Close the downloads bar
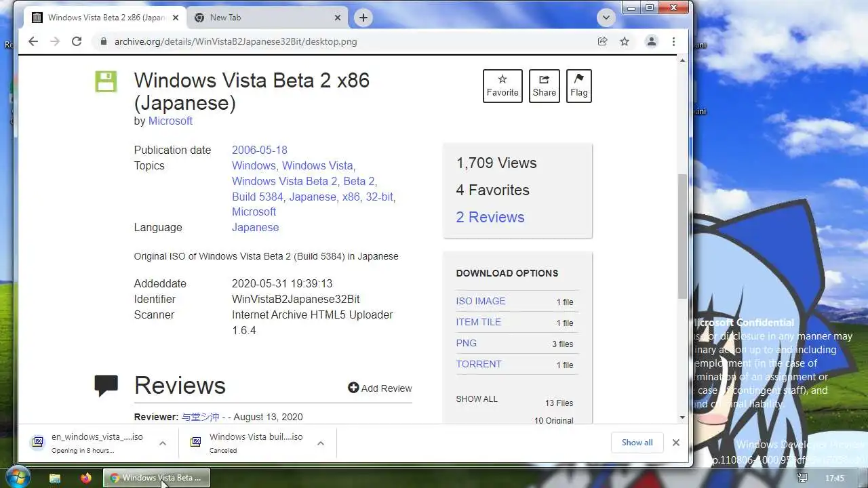The width and height of the screenshot is (868, 488). coord(675,443)
